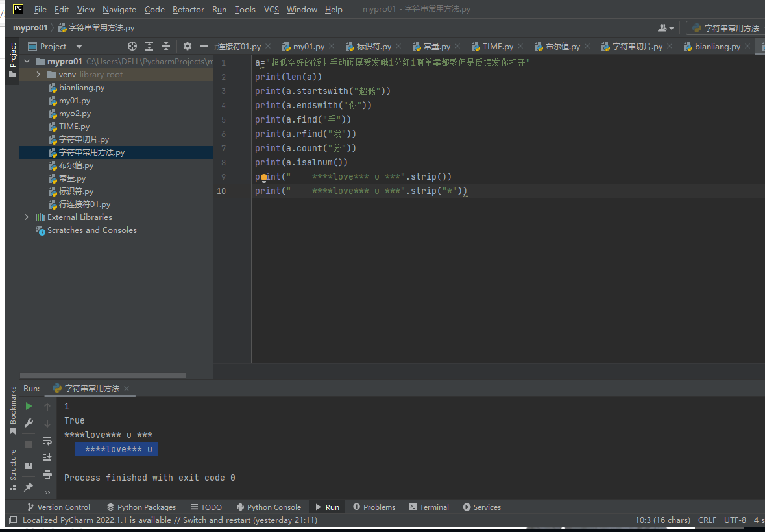Collapse the mypro01 root folder
Image resolution: width=765 pixels, height=532 pixels.
click(x=27, y=62)
